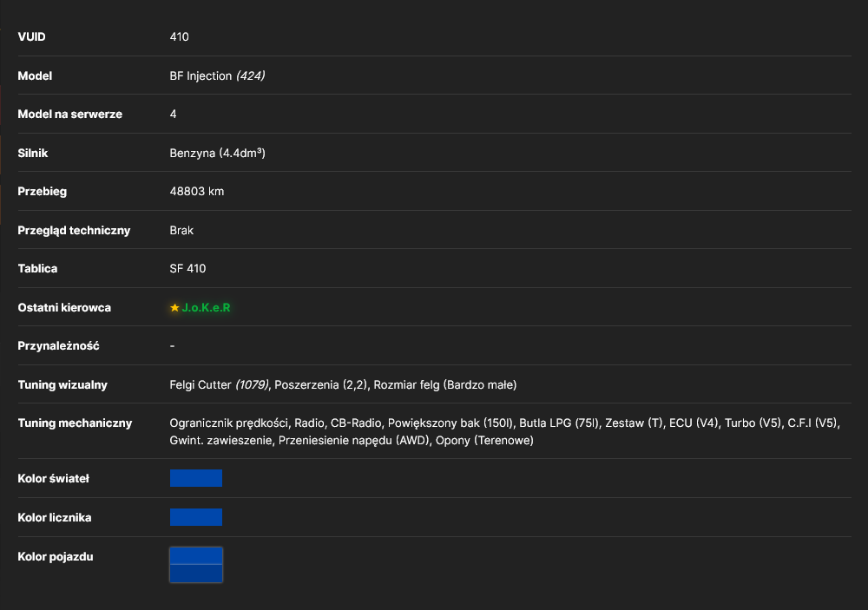
Task: Click the Przeniesienie napędu (AWD) entry
Action: (354, 441)
